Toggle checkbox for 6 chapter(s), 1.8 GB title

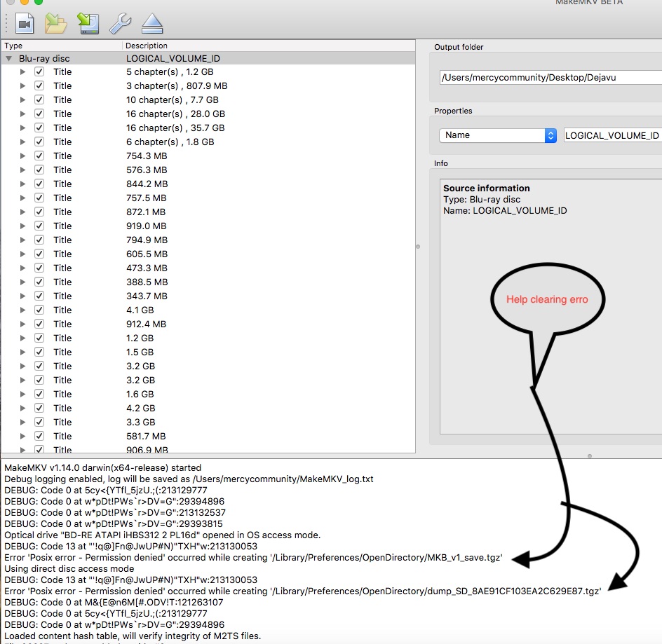pyautogui.click(x=39, y=142)
